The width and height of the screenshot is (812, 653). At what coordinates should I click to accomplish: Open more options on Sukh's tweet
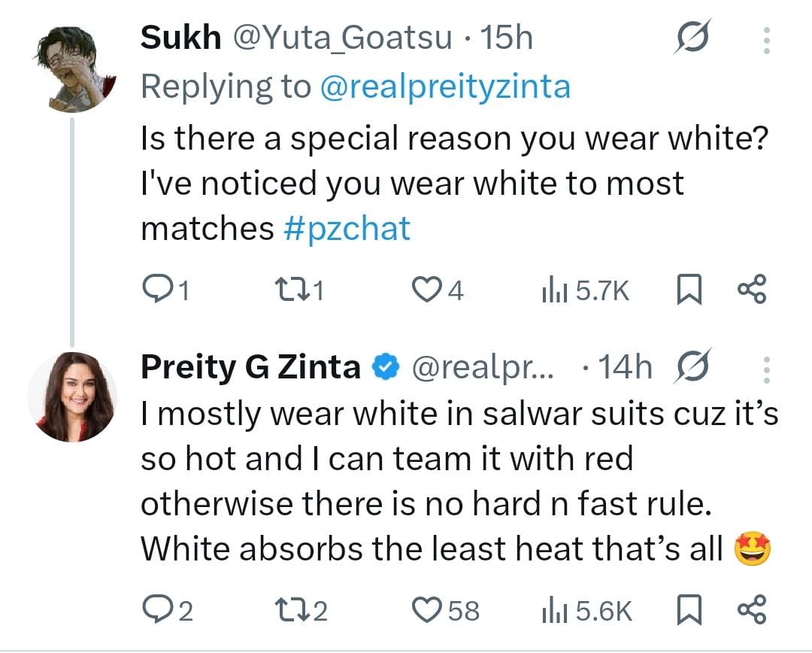point(766,40)
